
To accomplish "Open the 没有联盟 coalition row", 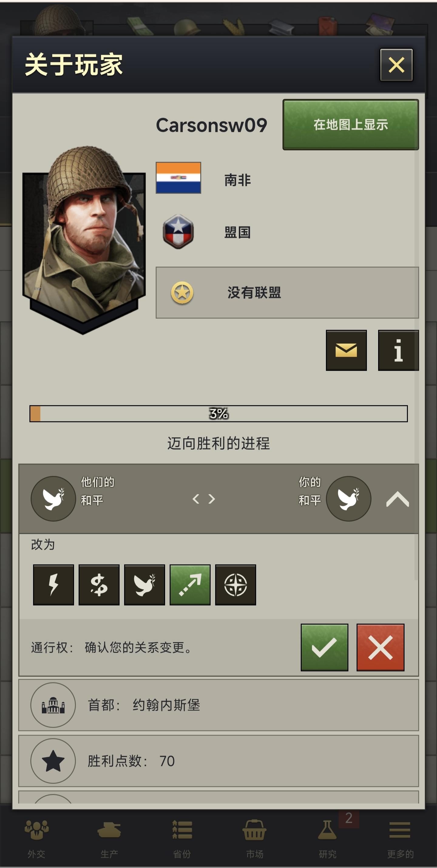I will 287,293.
